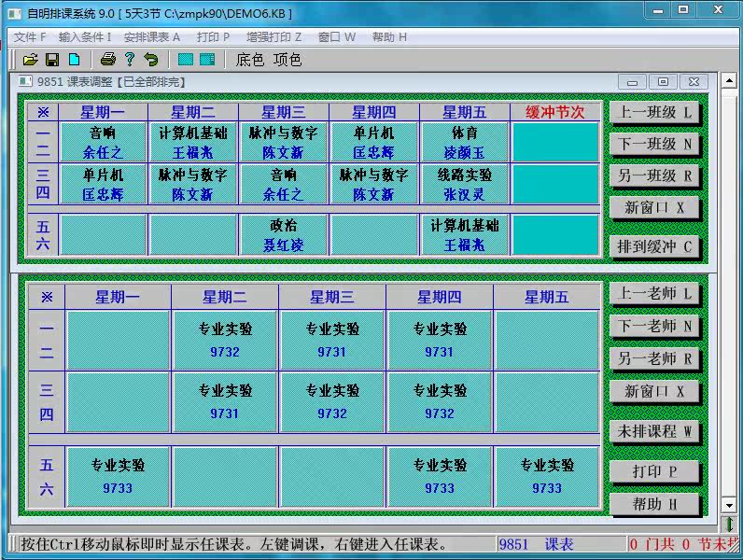Select teacher Friday 专业实验 9733 cell
This screenshot has height=560, width=743.
(x=547, y=476)
